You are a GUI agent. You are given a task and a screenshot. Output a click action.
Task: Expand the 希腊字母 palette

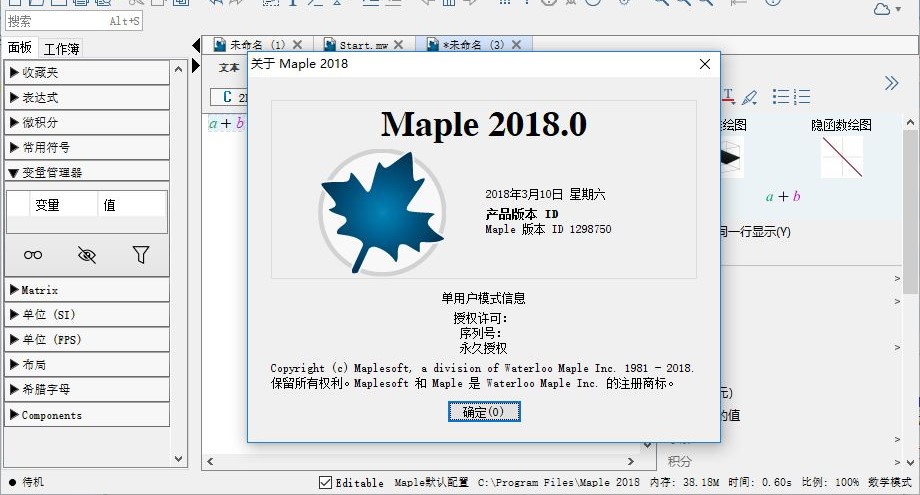click(x=87, y=389)
